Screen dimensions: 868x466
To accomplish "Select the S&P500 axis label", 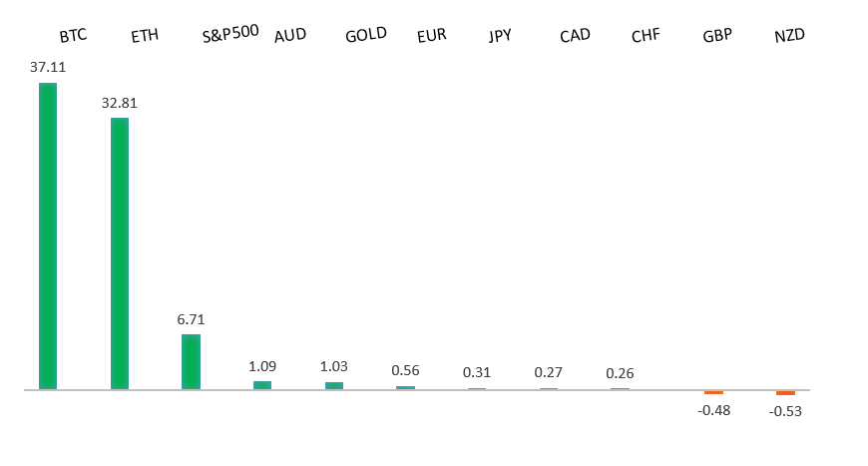I will click(230, 32).
